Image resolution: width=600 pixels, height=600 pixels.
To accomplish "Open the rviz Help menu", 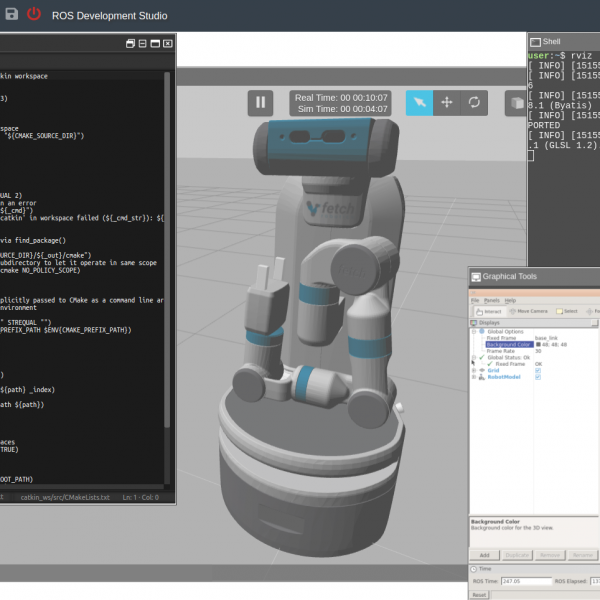I will coord(510,301).
